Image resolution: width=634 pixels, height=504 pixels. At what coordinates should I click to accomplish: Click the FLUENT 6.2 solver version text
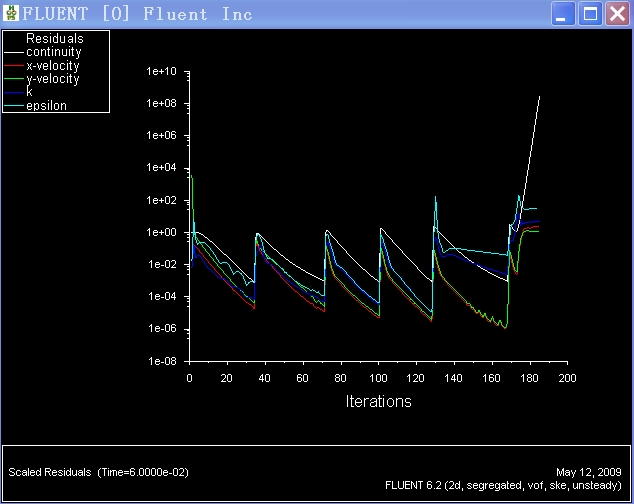(505, 485)
